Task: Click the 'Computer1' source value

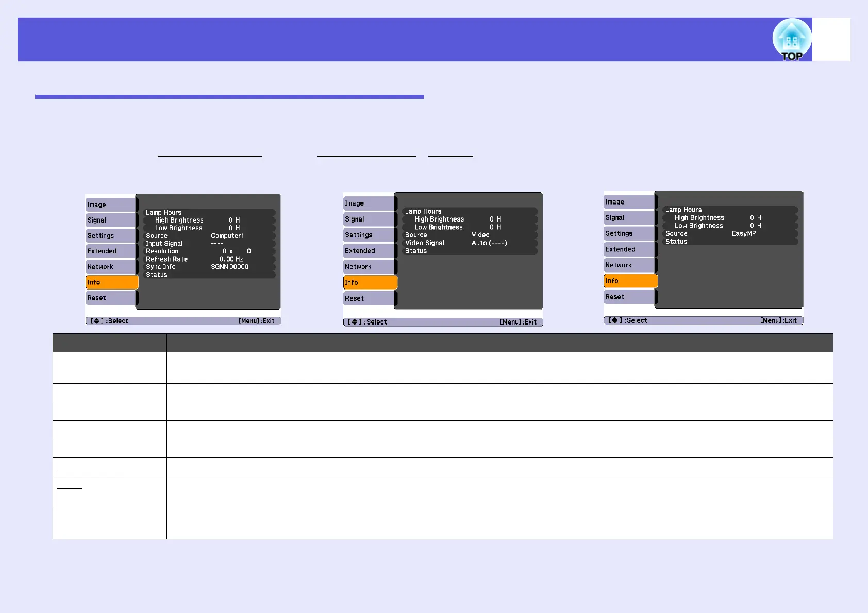Action: tap(227, 236)
